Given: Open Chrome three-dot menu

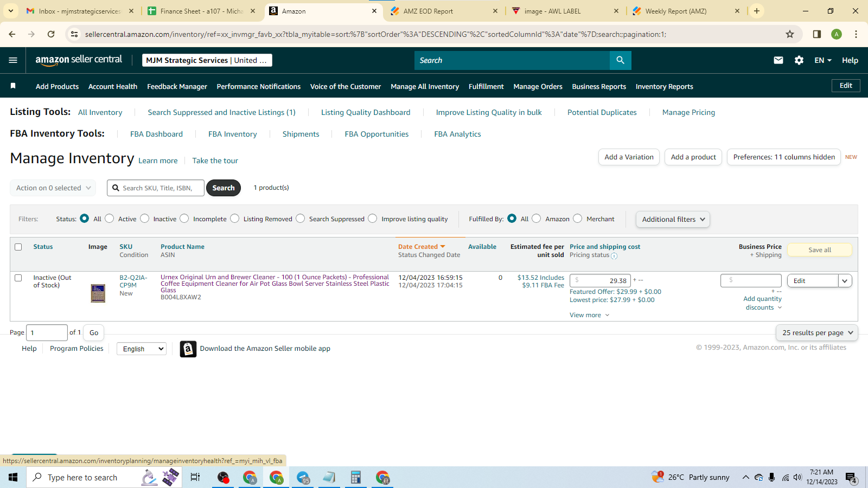Looking at the screenshot, I should [856, 34].
